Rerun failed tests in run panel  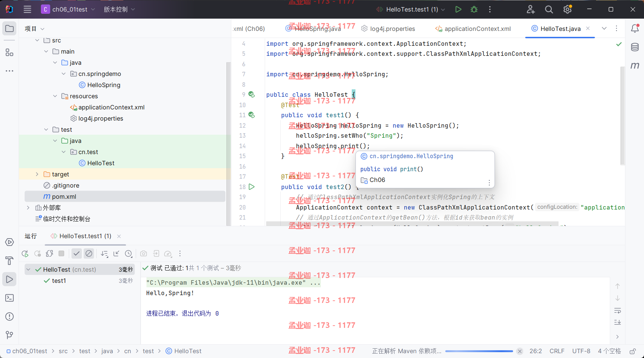tap(38, 254)
